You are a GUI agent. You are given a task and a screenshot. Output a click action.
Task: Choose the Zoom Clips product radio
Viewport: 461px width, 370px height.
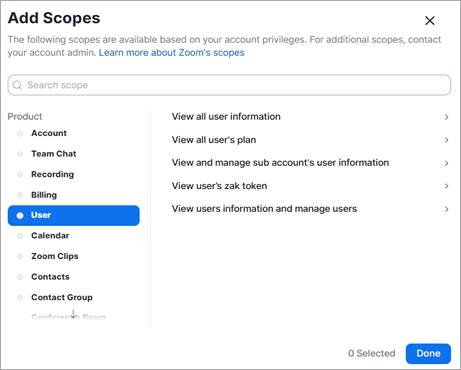pyautogui.click(x=20, y=256)
